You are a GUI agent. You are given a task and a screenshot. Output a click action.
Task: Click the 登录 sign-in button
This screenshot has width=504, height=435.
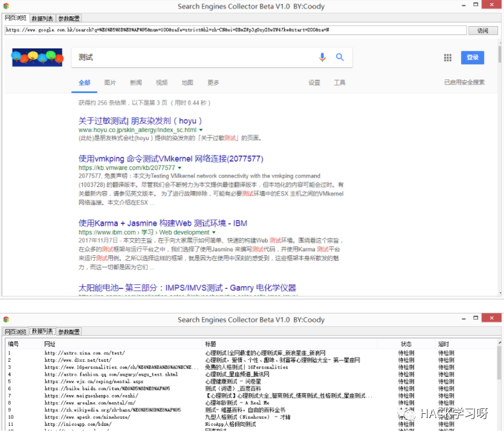pos(472,57)
